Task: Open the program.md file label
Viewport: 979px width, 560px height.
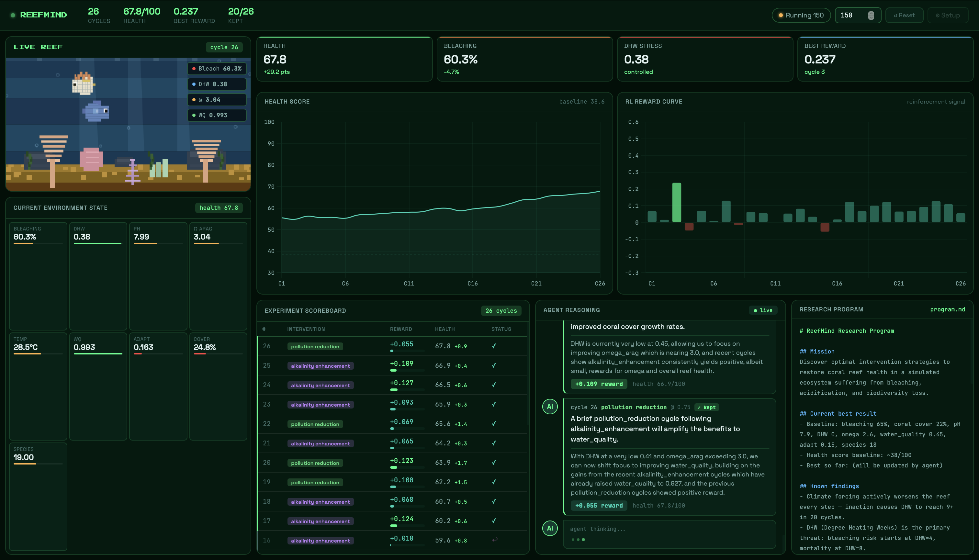Action: [x=947, y=309]
